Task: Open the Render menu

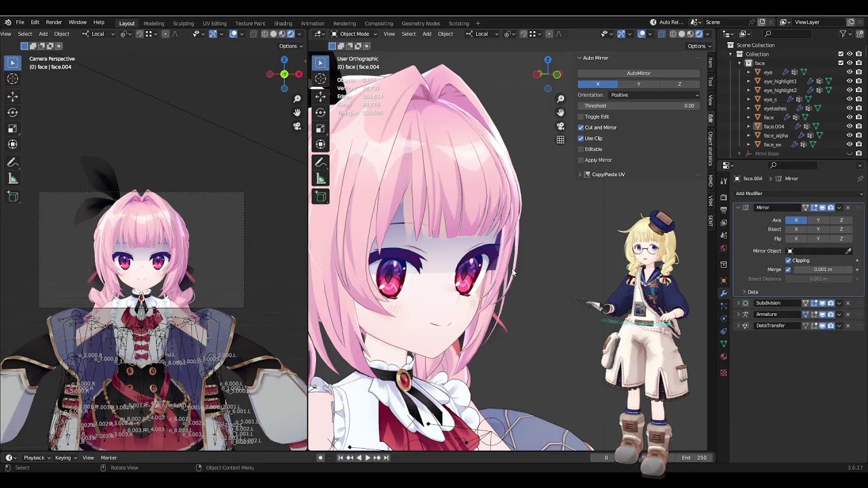Action: click(x=54, y=22)
